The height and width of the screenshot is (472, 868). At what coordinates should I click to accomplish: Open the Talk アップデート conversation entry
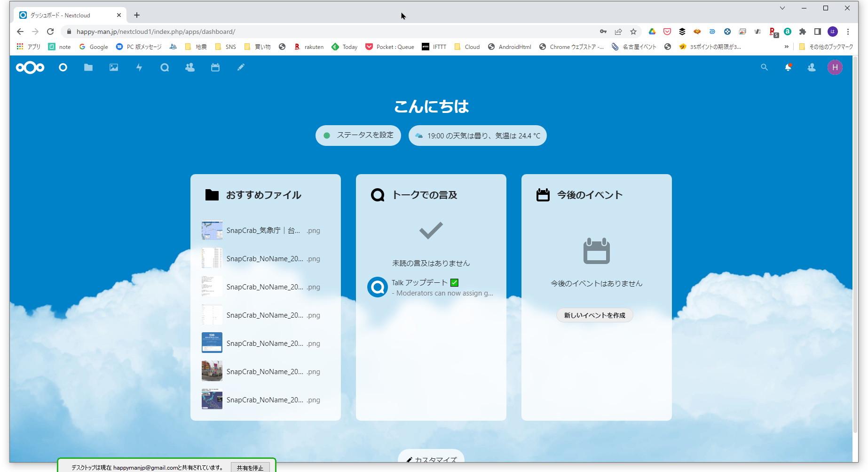(431, 288)
